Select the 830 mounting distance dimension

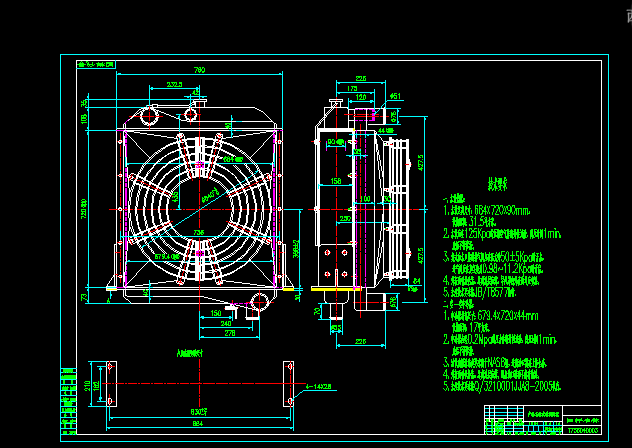(199, 412)
